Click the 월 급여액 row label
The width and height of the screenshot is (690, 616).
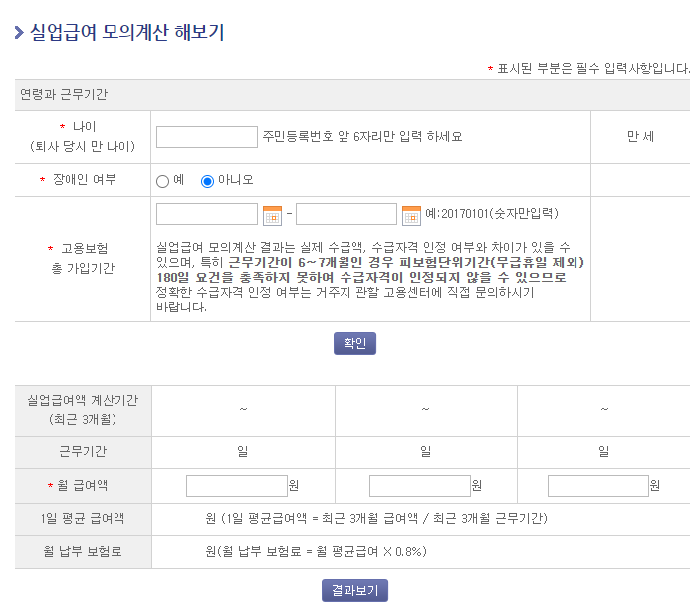(83, 485)
